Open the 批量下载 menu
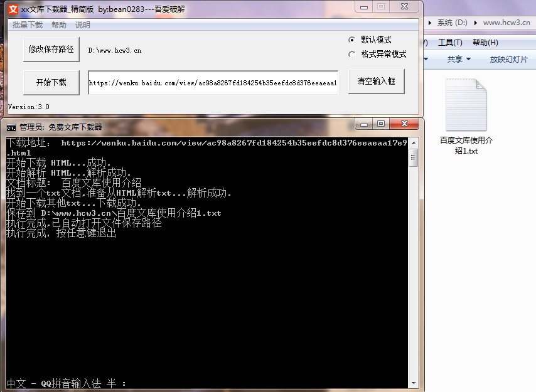Viewport: 536px width, 392px height. [28, 25]
